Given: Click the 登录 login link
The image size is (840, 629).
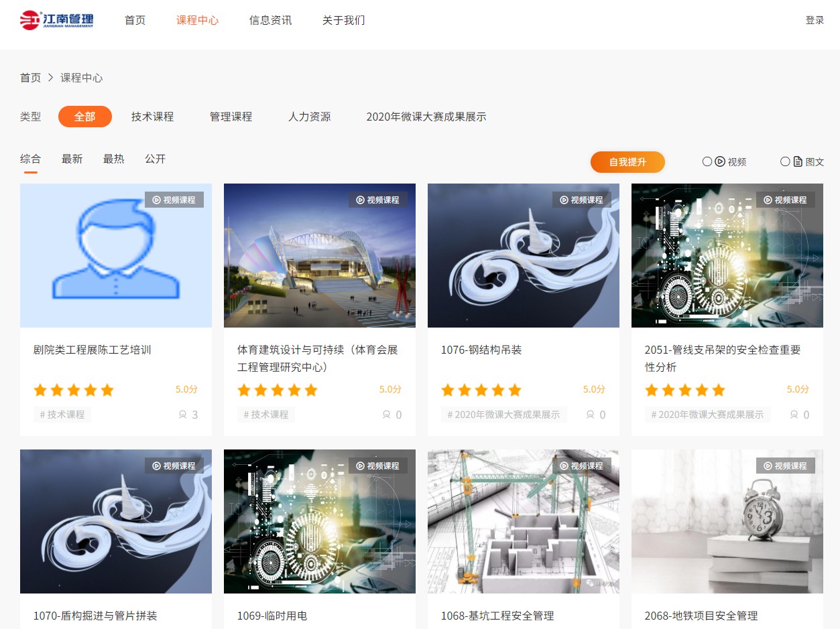Looking at the screenshot, I should [815, 20].
